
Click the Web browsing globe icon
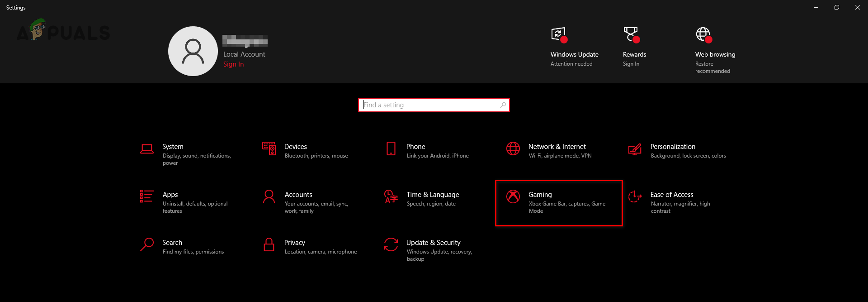[704, 35]
